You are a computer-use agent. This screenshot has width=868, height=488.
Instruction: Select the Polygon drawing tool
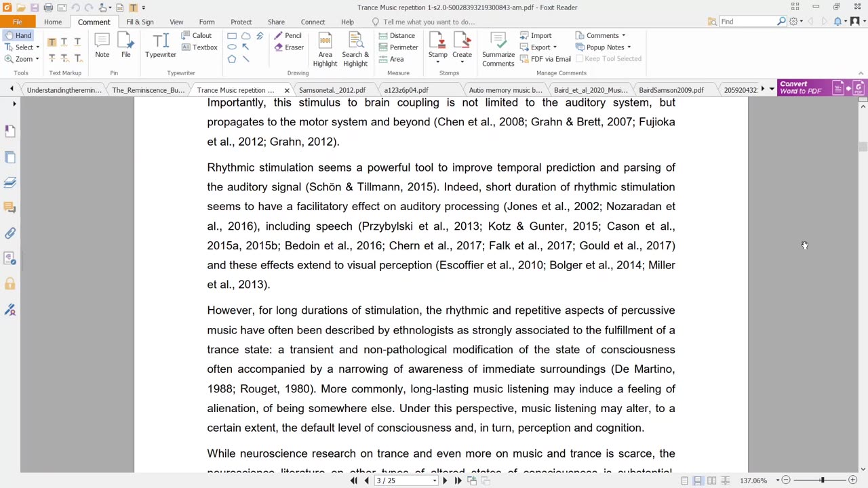tap(232, 59)
